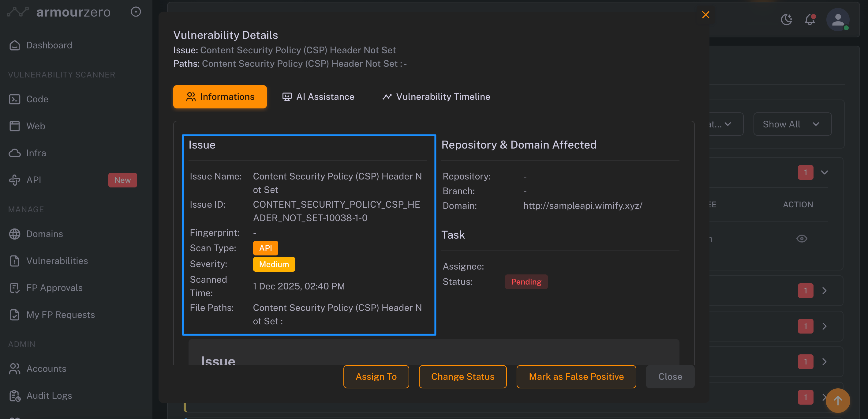Collapse the expanded row with down chevron
This screenshot has height=419, width=868.
(x=824, y=172)
